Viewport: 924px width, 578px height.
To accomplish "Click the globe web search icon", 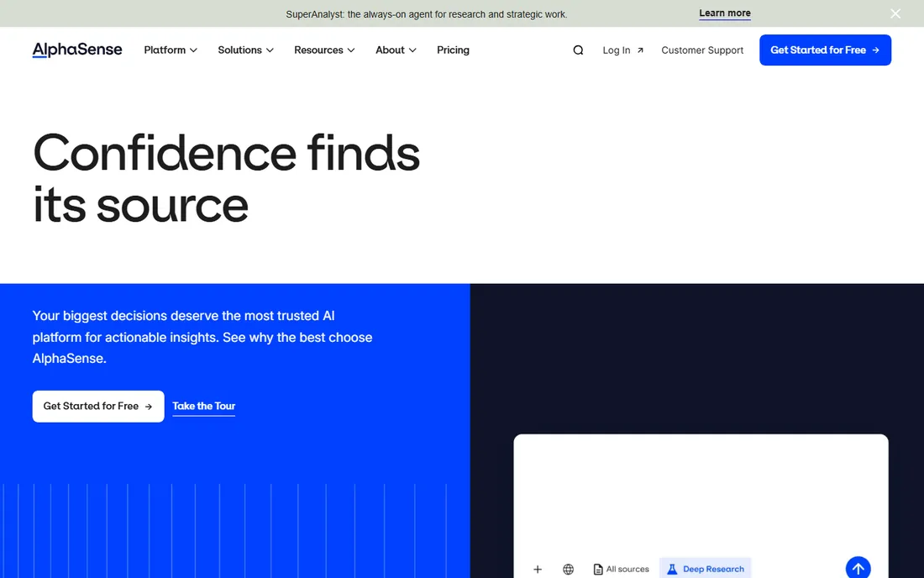I will [568, 569].
